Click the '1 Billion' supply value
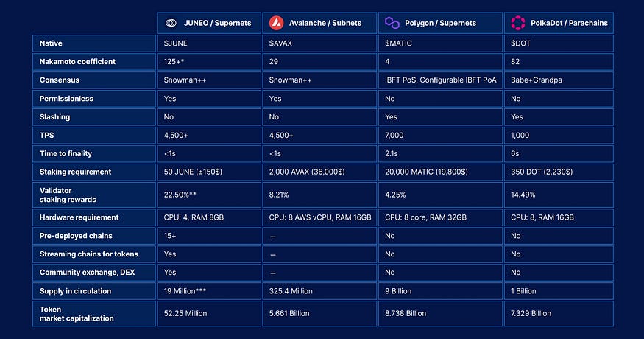The height and width of the screenshot is (339, 644). (x=523, y=291)
